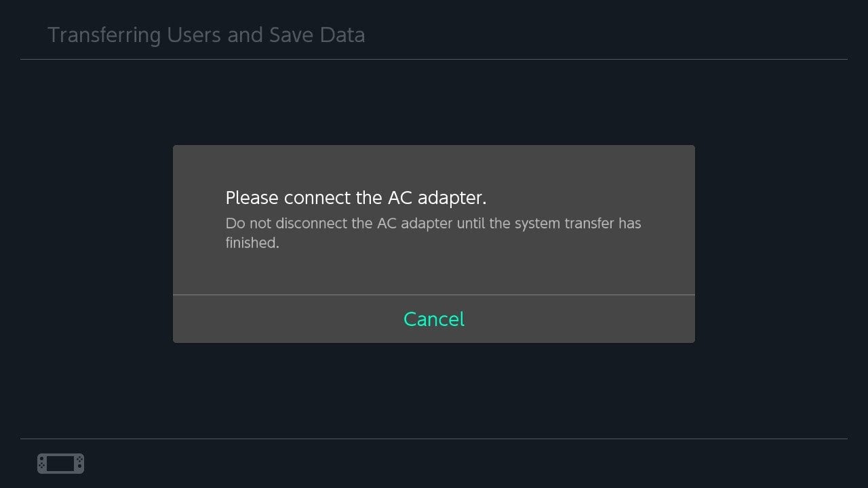Click the 'Please connect the AC adapter.' heading
This screenshot has width=868, height=488.
[x=356, y=198]
